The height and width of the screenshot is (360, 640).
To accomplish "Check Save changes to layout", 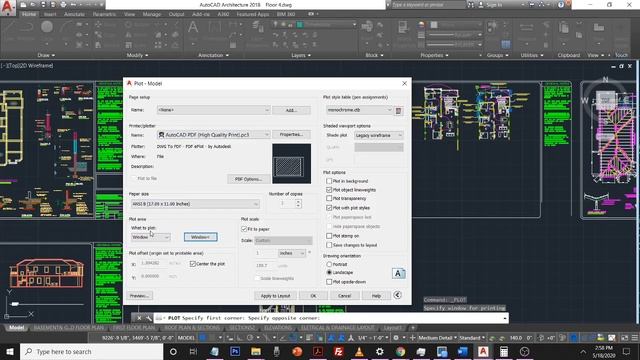I will click(329, 245).
